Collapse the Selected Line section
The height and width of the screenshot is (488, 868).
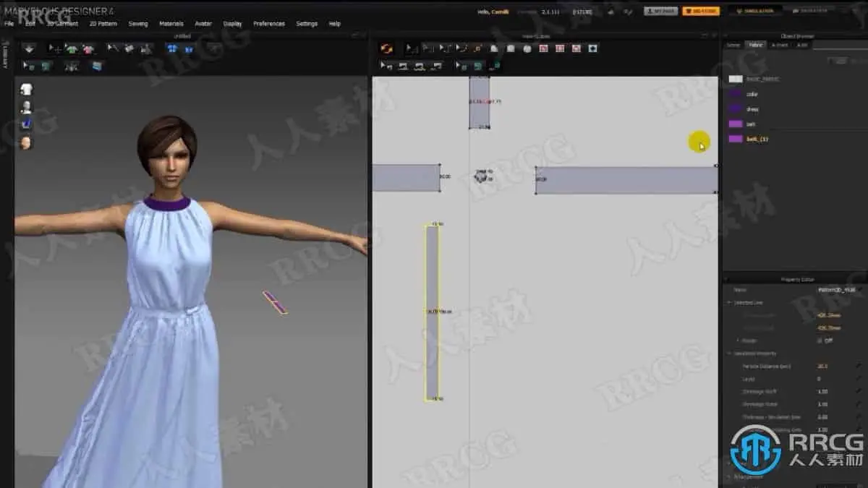(x=729, y=302)
